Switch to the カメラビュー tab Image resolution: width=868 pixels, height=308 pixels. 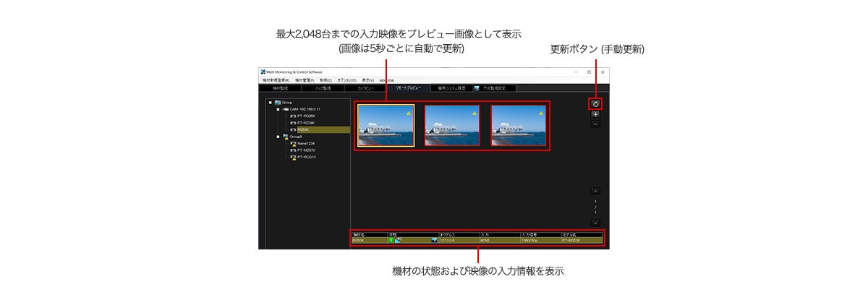pyautogui.click(x=366, y=88)
